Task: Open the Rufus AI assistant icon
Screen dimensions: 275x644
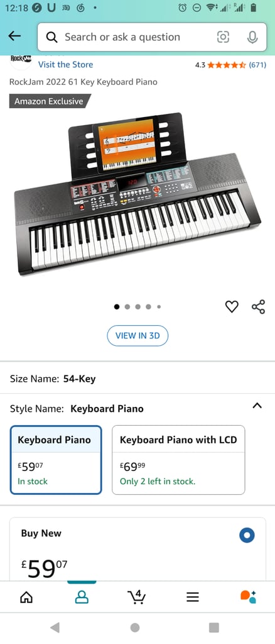Action: click(x=248, y=597)
